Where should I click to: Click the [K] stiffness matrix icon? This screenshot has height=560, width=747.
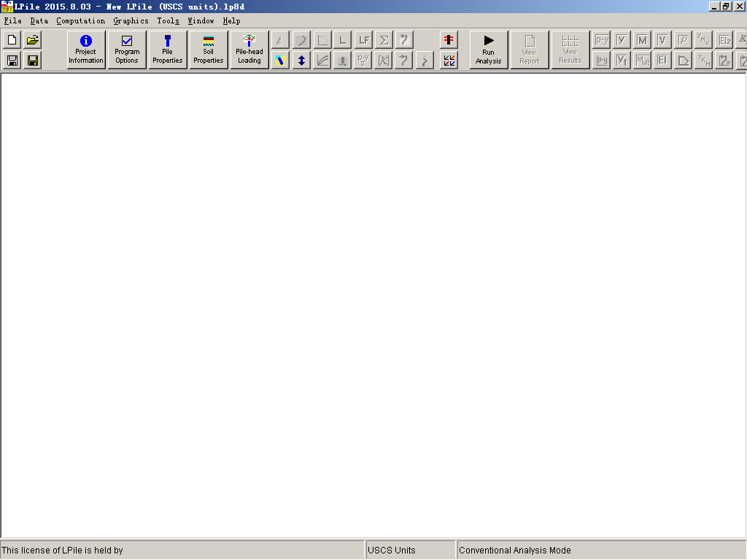(384, 61)
